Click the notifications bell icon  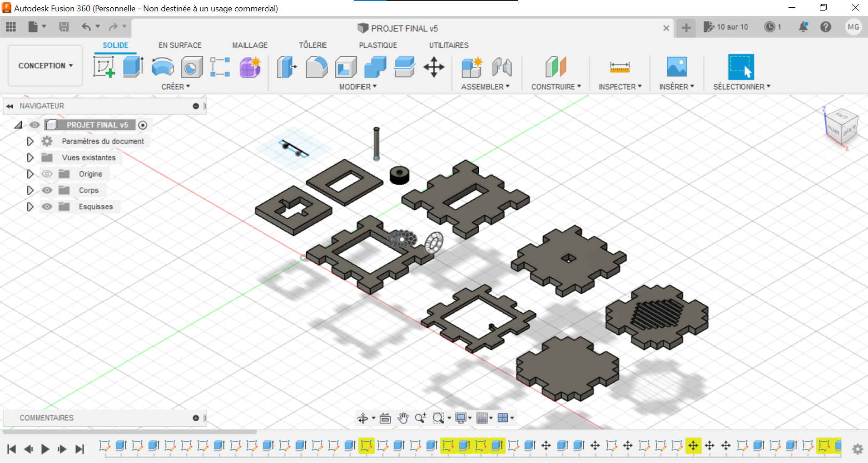tap(803, 27)
